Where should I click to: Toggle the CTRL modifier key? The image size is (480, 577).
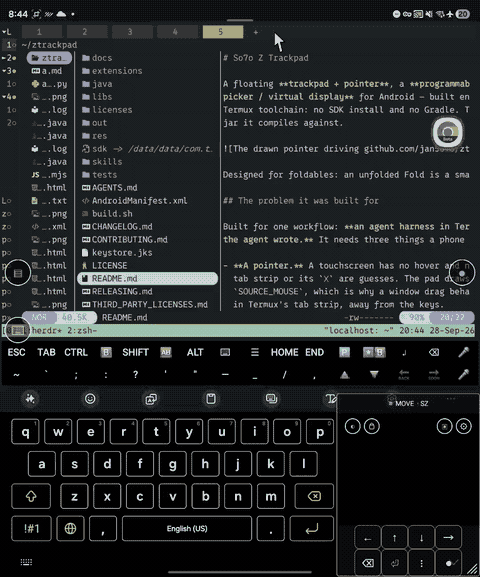pos(76,353)
